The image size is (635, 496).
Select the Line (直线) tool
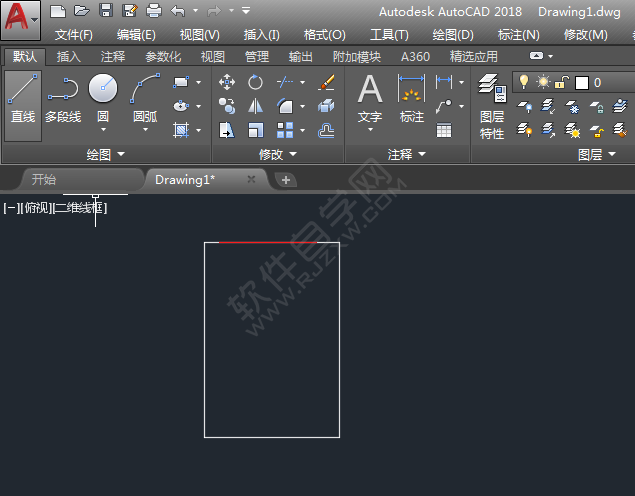[x=23, y=99]
